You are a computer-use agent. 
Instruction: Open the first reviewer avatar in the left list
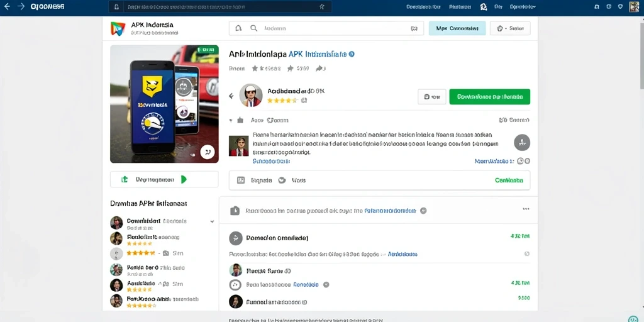coord(116,223)
